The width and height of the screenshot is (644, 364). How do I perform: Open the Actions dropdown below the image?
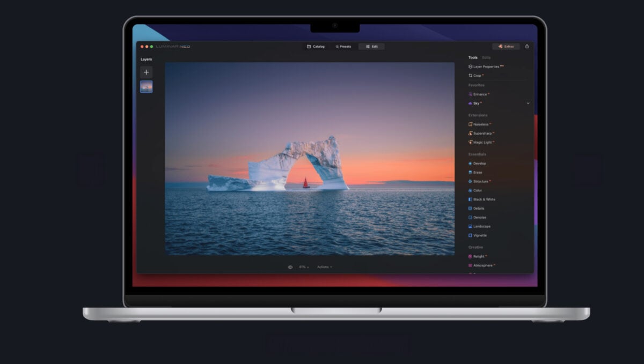[x=324, y=267]
